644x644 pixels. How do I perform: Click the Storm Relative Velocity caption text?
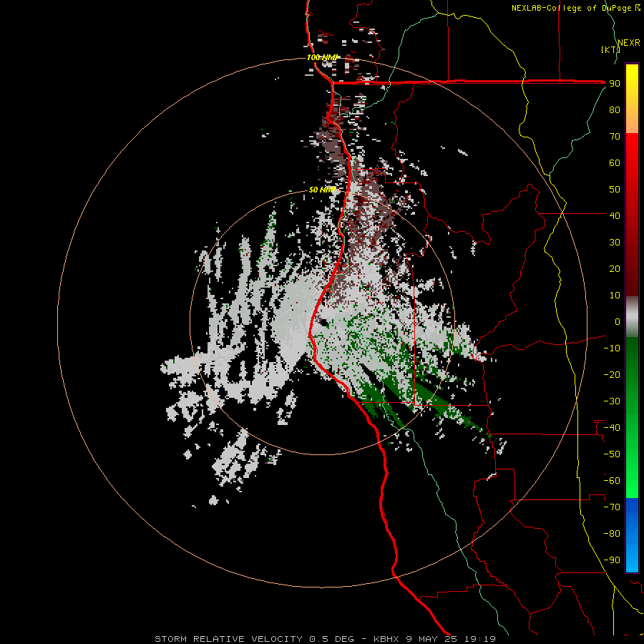tap(325, 639)
